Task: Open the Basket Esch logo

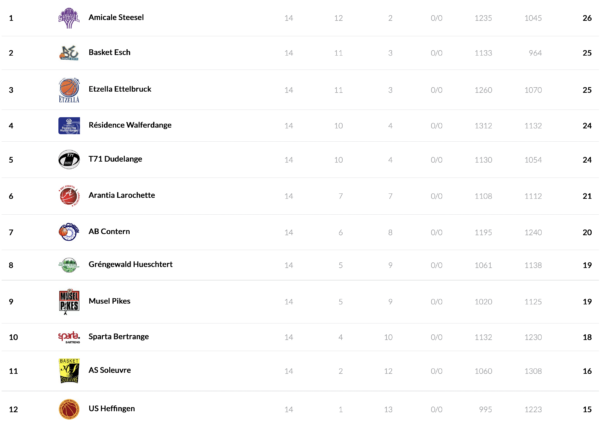Action: [x=69, y=53]
